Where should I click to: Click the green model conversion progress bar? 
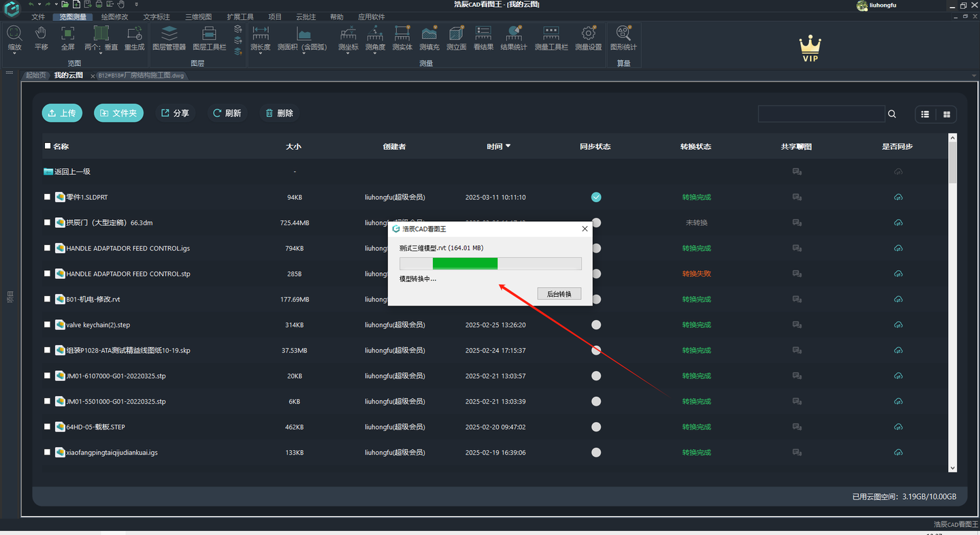(x=465, y=263)
